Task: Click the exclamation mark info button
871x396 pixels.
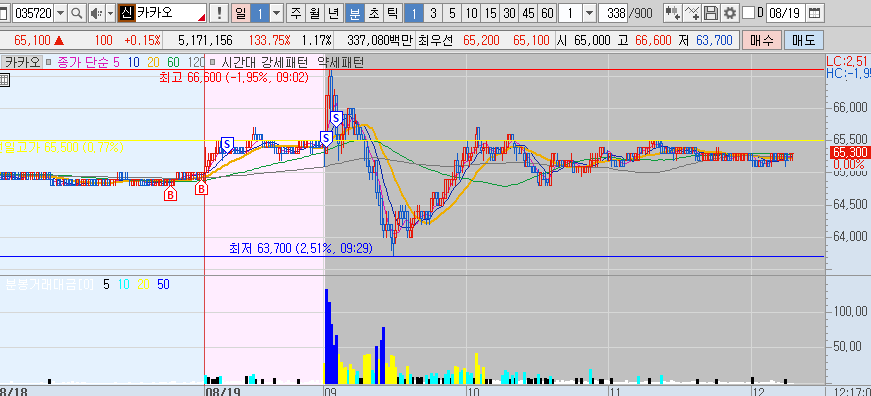Action: [x=220, y=13]
